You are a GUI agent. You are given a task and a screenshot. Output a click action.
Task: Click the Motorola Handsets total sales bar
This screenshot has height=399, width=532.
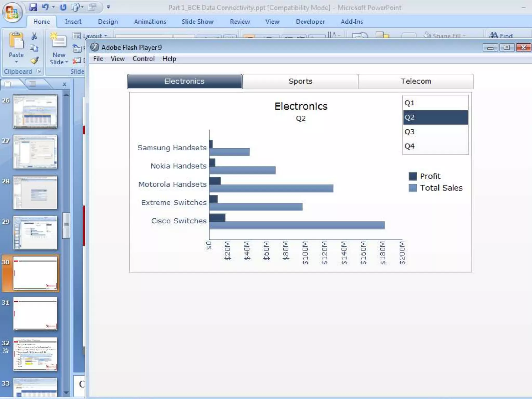(271, 188)
